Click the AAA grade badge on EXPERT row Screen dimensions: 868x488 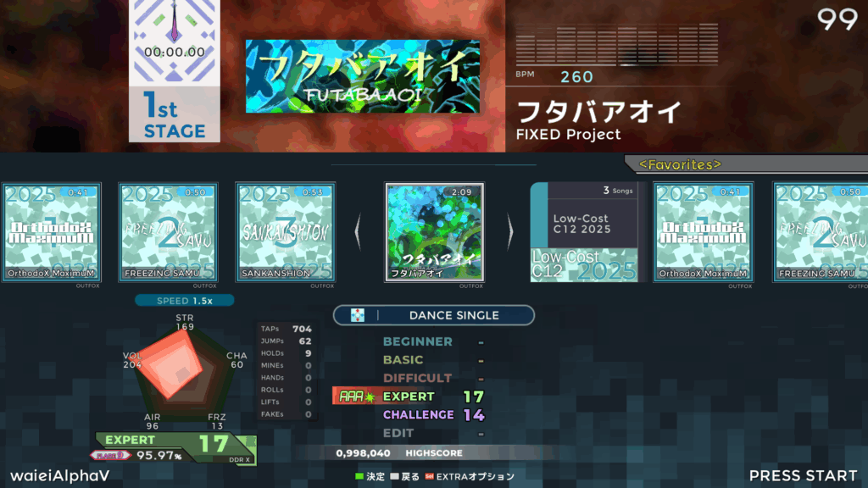tap(355, 396)
